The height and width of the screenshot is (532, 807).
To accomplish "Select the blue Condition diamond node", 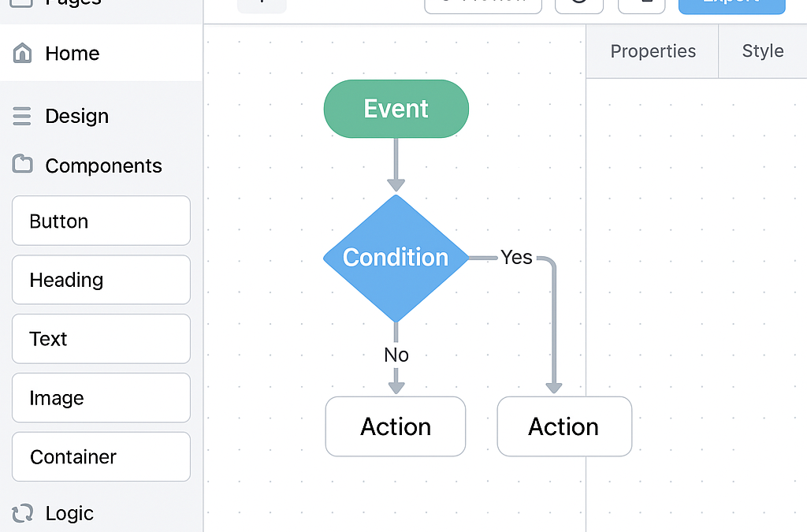I will [396, 258].
